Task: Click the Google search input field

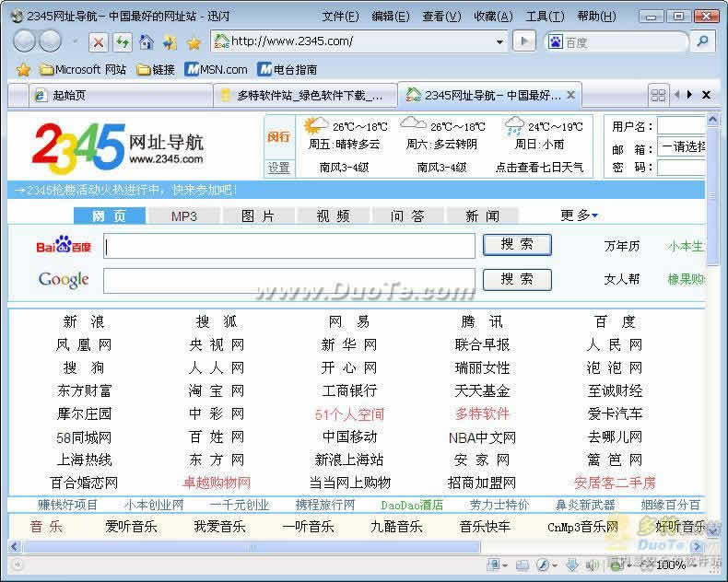Action: 288,280
